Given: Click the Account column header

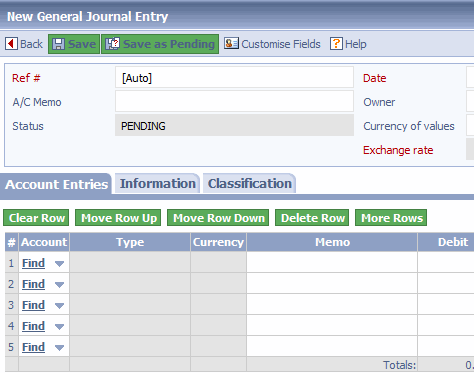Looking at the screenshot, I should [x=44, y=242].
